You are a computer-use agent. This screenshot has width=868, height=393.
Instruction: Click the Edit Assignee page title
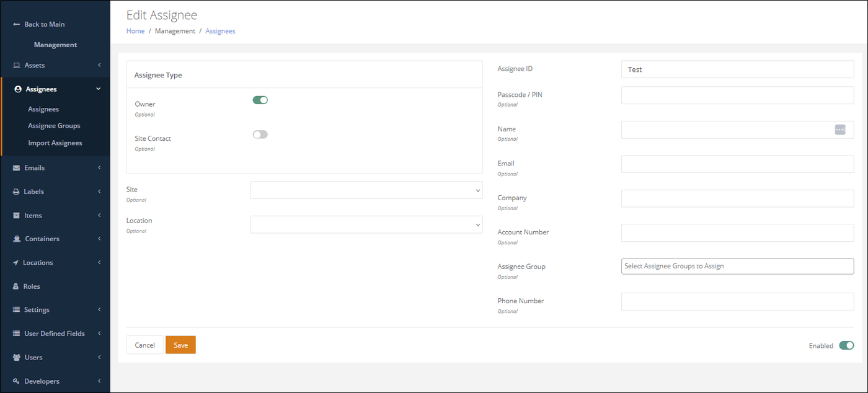click(x=162, y=15)
